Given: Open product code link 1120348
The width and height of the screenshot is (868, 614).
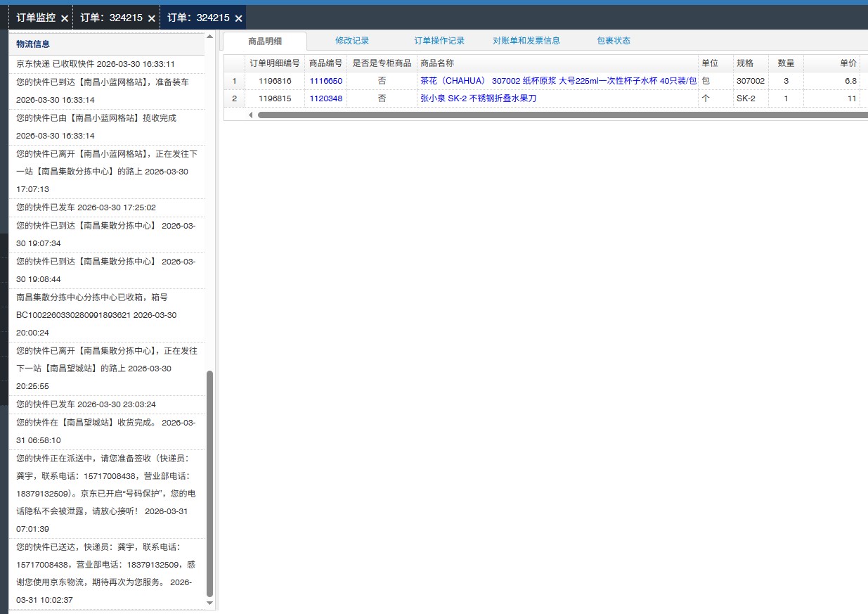Looking at the screenshot, I should point(325,98).
